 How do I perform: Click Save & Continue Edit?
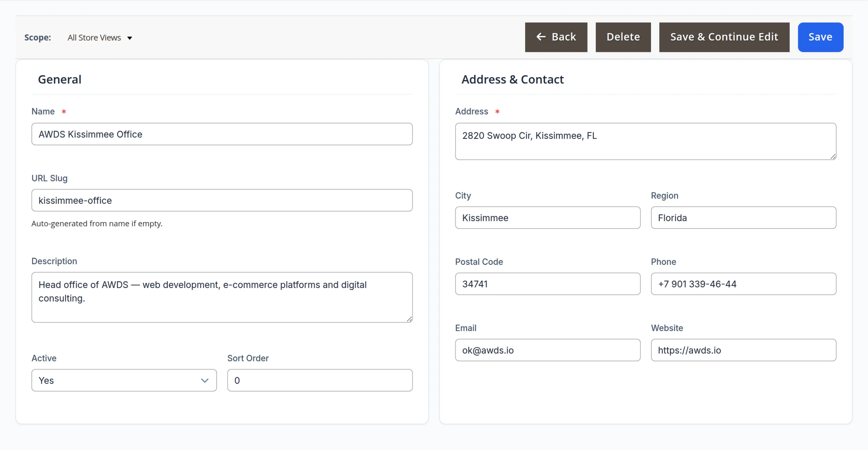click(724, 37)
